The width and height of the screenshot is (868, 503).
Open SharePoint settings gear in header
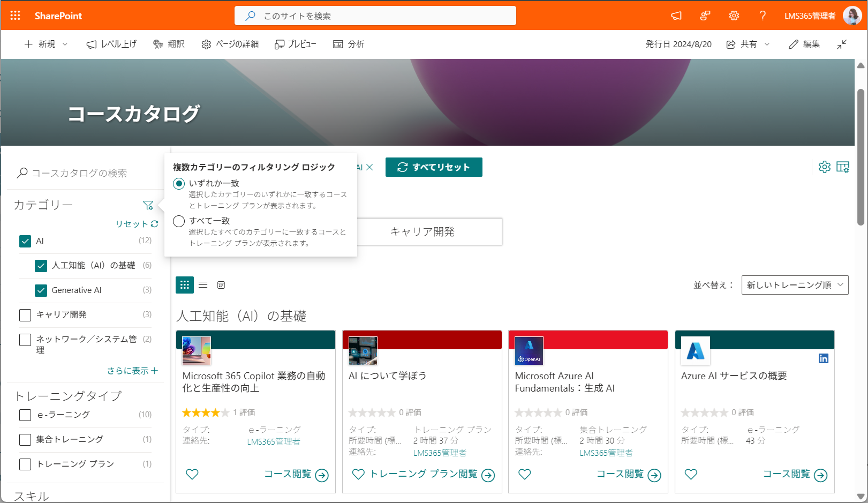pyautogui.click(x=734, y=16)
